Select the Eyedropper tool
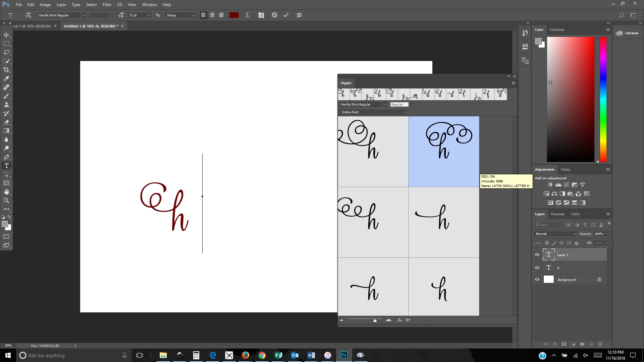The image size is (644, 362). (6, 78)
